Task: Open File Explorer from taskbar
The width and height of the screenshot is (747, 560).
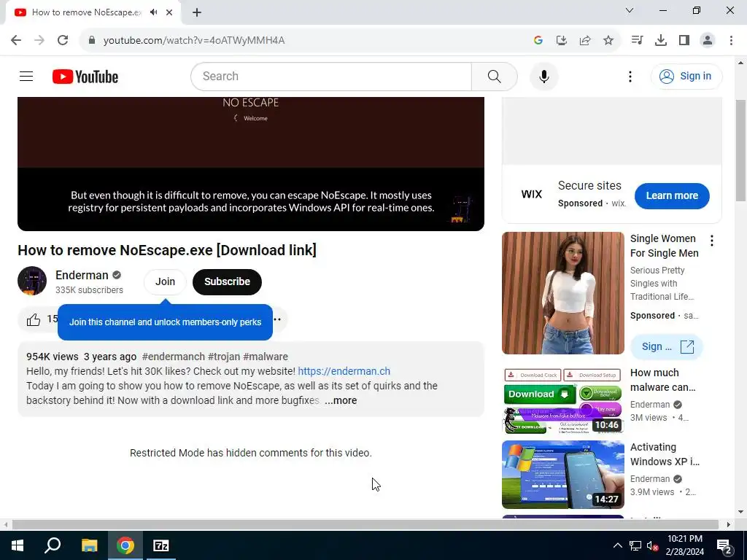Action: tap(89, 545)
